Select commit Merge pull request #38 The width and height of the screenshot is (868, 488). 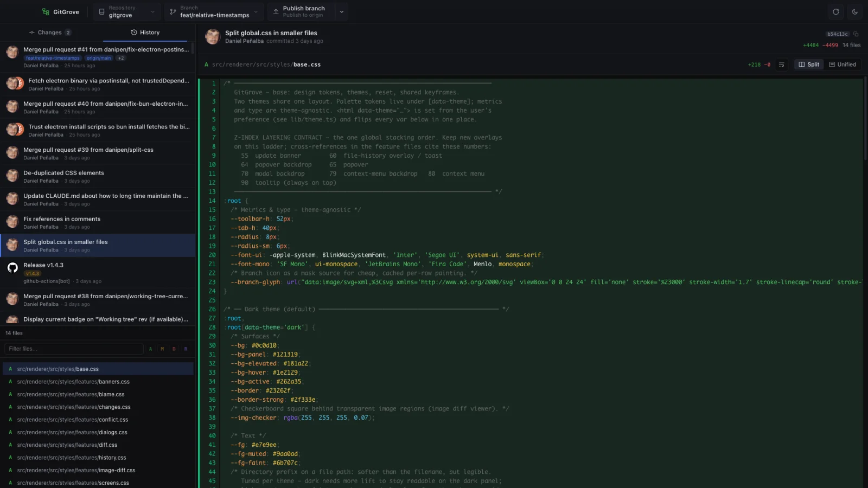tap(98, 300)
